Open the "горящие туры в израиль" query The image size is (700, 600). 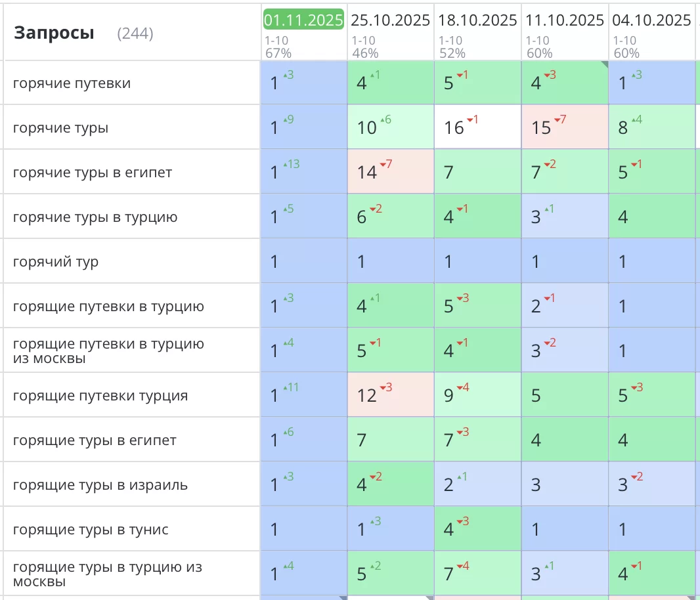pos(100,485)
